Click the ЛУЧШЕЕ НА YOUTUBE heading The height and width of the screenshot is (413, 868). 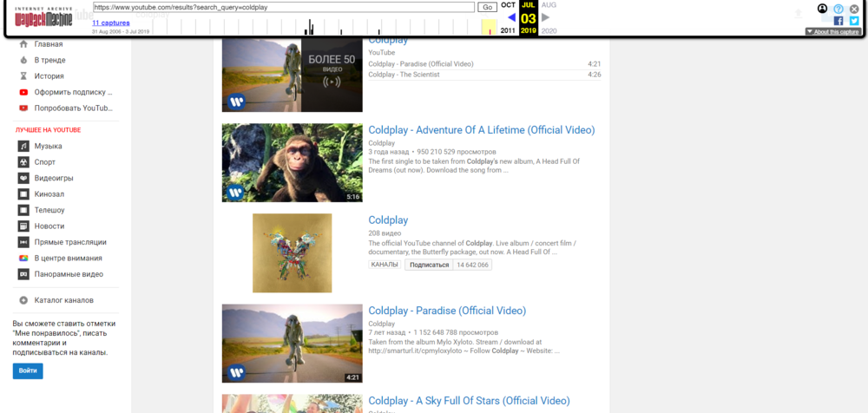(x=48, y=130)
